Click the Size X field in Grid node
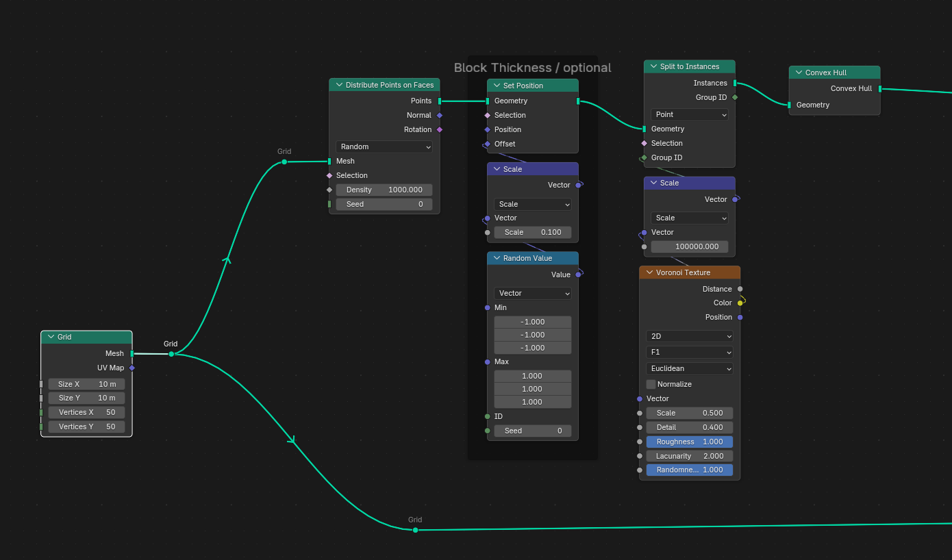This screenshot has height=560, width=952. point(86,384)
